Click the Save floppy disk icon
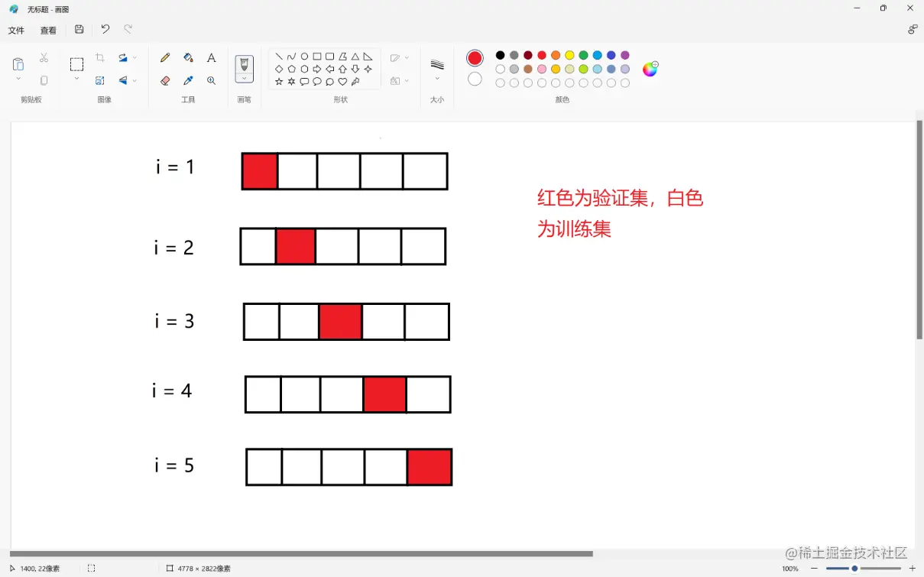This screenshot has height=577, width=924. [79, 30]
